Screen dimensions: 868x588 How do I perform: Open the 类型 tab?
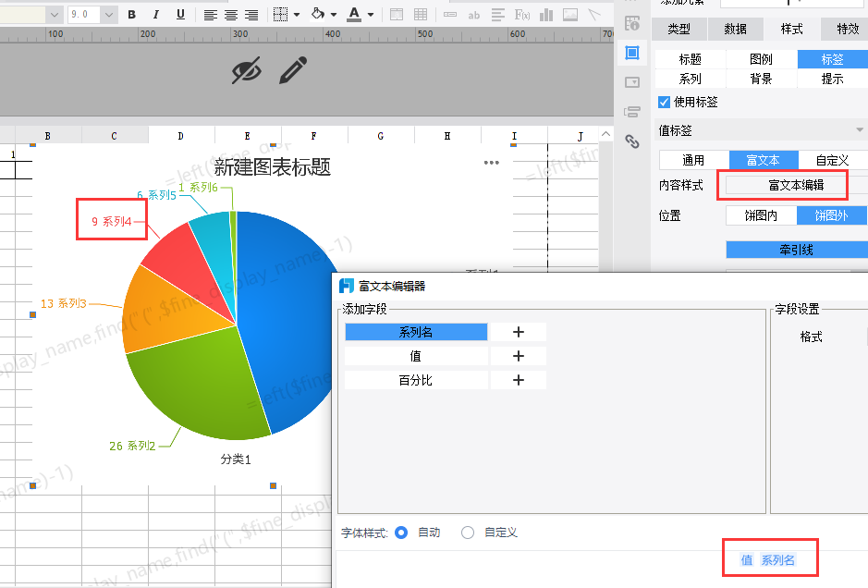679,29
